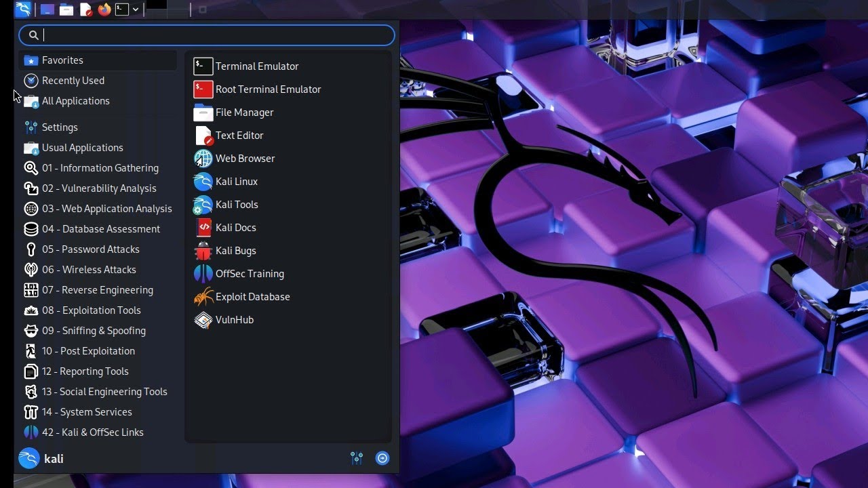The width and height of the screenshot is (868, 488).
Task: Launch Root Terminal Emulator
Action: tap(290, 89)
